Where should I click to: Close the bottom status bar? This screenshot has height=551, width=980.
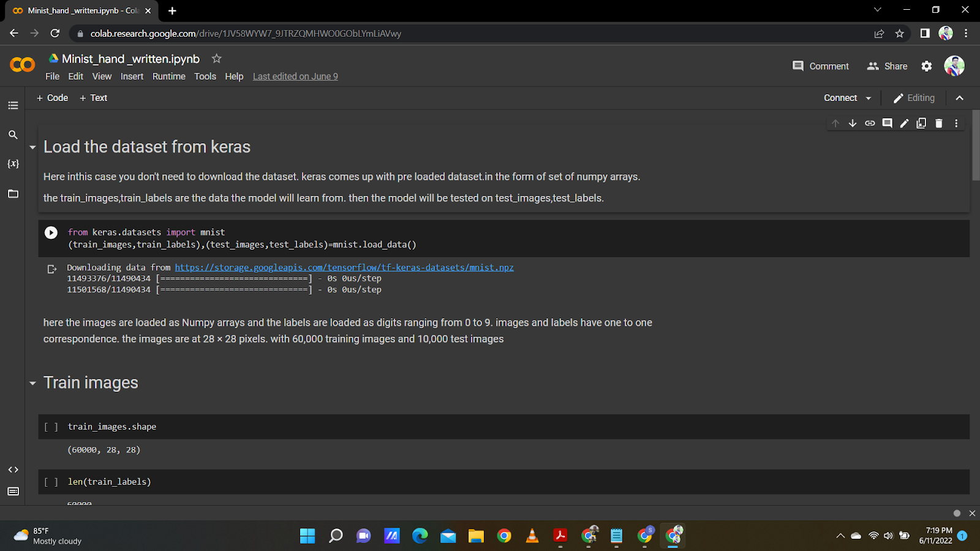972,513
